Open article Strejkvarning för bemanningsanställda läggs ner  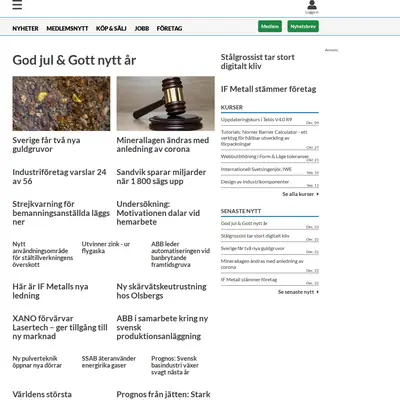point(61,213)
